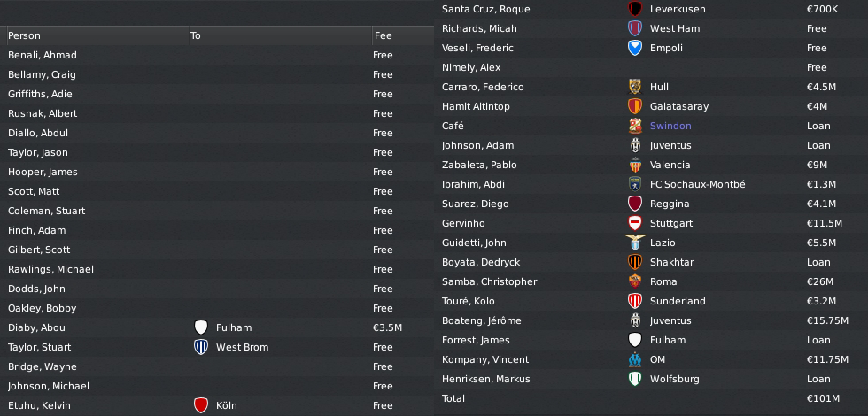
Task: Select Bellamy, Craig in the list
Action: point(42,74)
